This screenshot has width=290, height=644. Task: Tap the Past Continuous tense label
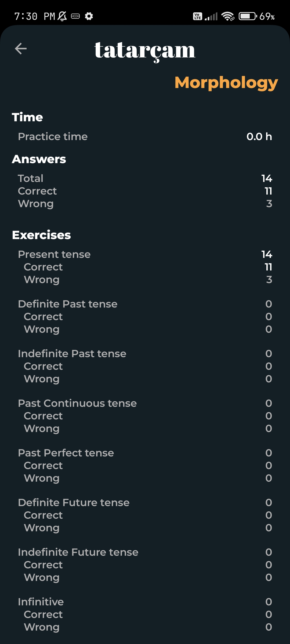(77, 403)
